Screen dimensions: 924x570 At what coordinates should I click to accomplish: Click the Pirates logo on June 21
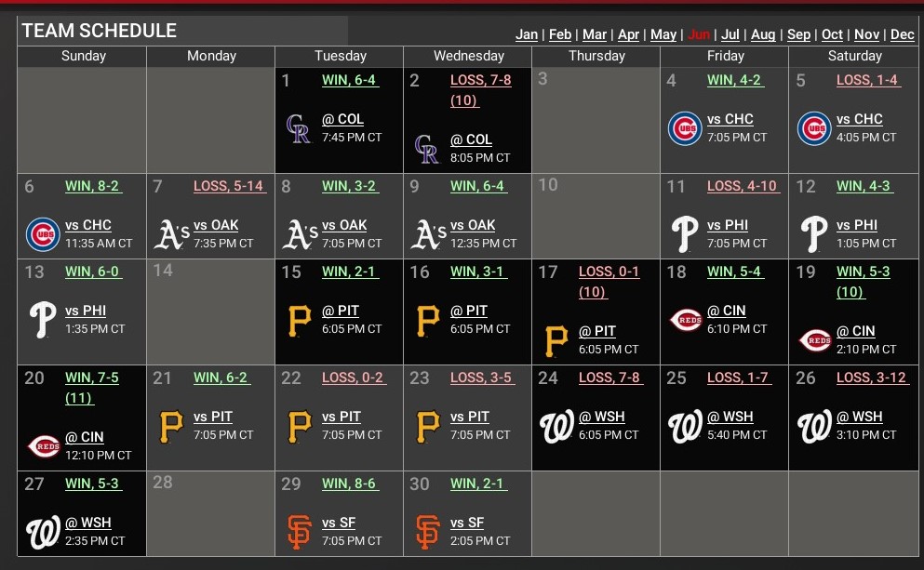pos(170,426)
